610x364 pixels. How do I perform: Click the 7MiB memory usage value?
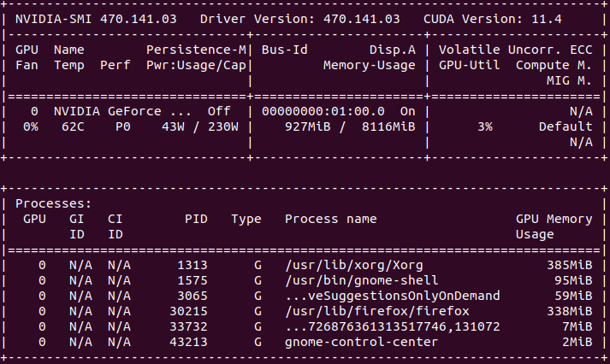pos(577,326)
